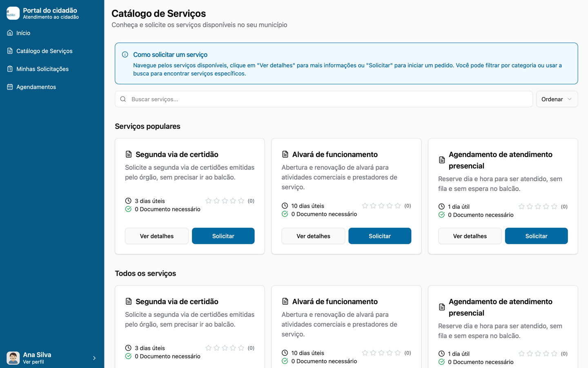This screenshot has width=588, height=368.
Task: View details of popular Agendamento de atendimento presencial
Action: 470,236
